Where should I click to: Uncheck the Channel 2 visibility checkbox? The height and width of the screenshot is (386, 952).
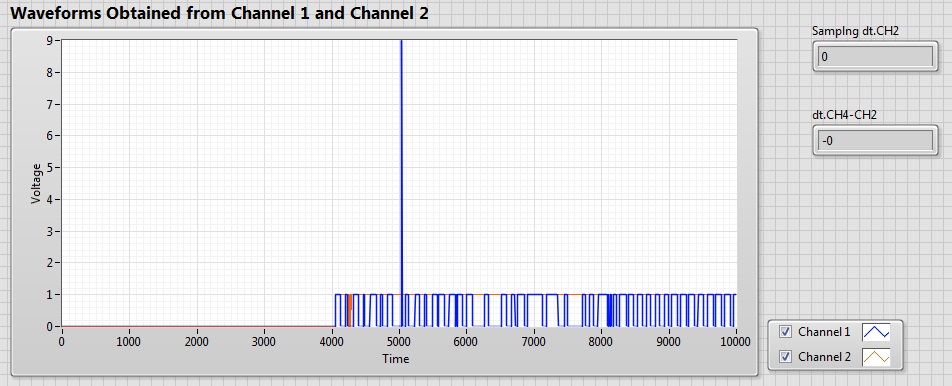pyautogui.click(x=786, y=357)
